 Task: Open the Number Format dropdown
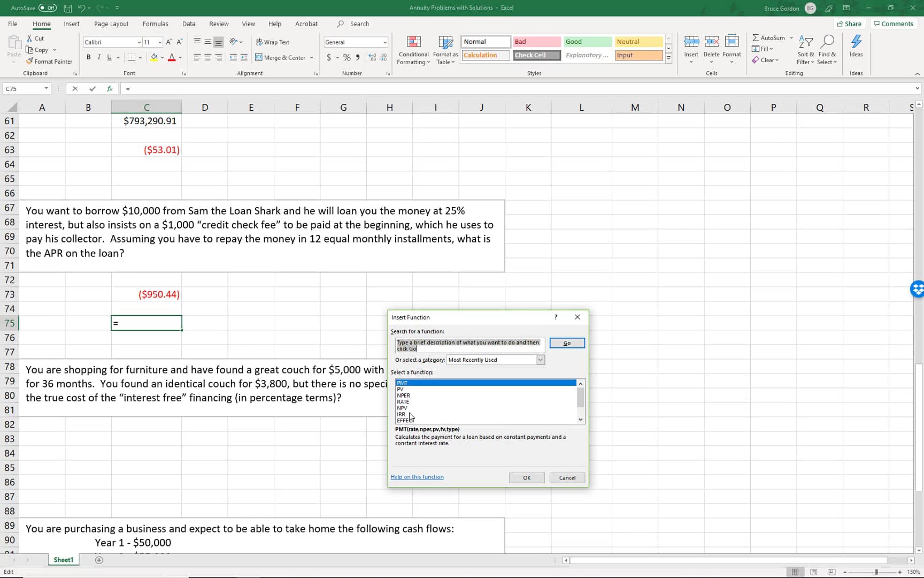[x=384, y=42]
